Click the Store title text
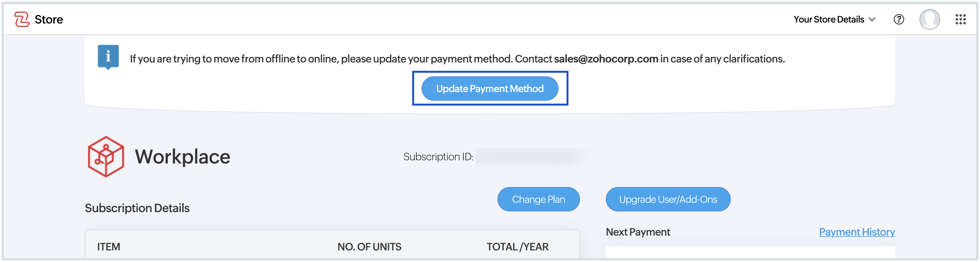Viewport: 980px width, 262px height. (x=49, y=19)
